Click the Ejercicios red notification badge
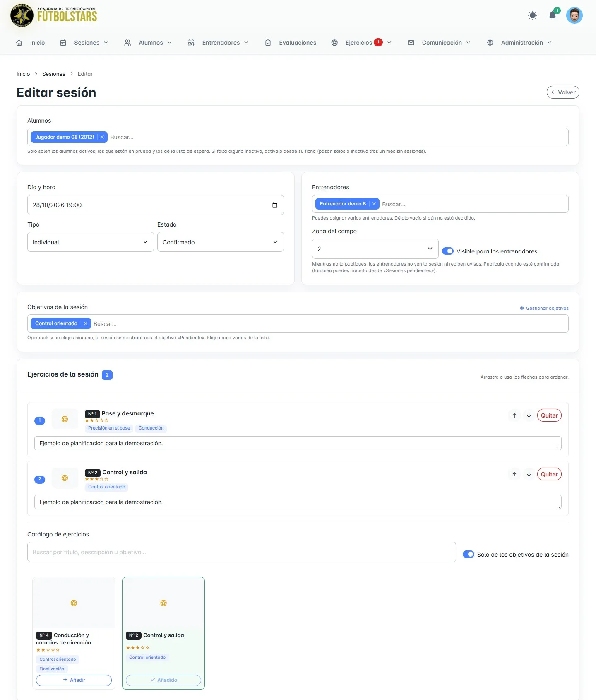The width and height of the screenshot is (596, 700). (378, 42)
